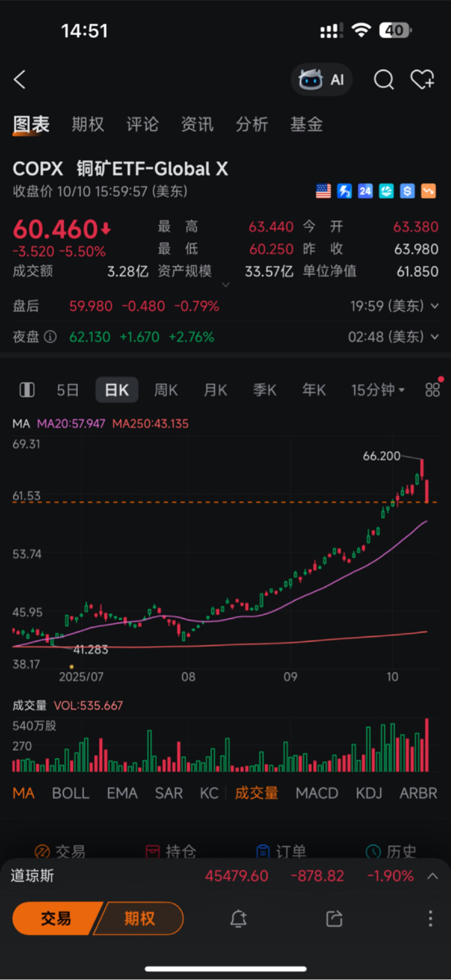Enable BOLL indicator
The image size is (451, 980).
(x=70, y=793)
